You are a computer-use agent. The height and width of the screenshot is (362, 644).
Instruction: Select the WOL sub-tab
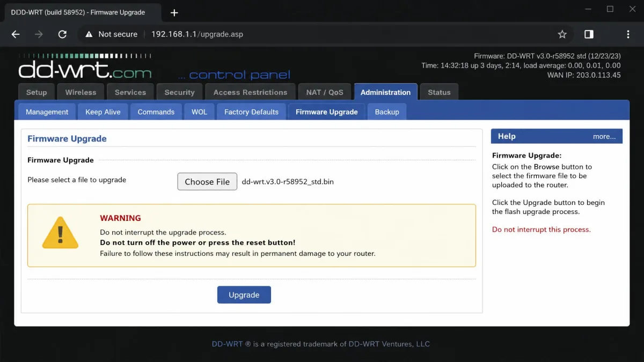point(199,112)
